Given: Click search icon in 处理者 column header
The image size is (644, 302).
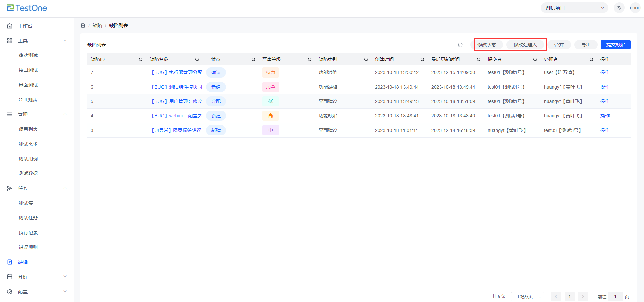Looking at the screenshot, I should click(x=591, y=59).
